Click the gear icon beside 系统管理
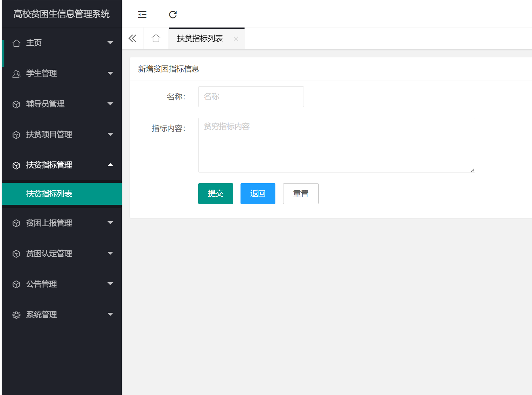Viewport: 532px width, 395px height. [16, 315]
